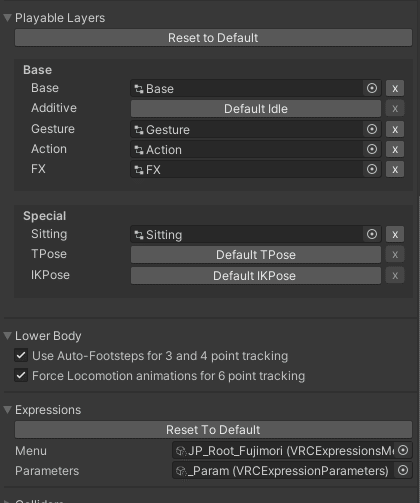Open object picker for Sitting layer
Screen dimensions: 420x503
pyautogui.click(x=372, y=234)
